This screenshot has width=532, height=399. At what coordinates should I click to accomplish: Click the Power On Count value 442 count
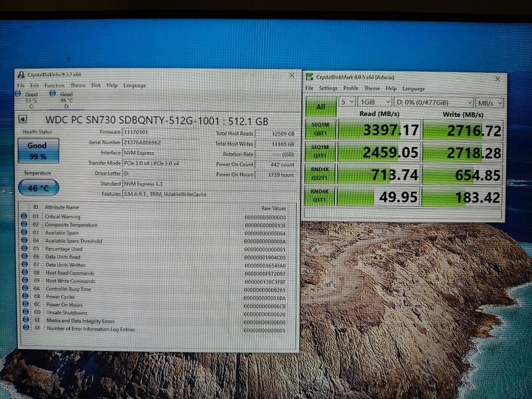coord(275,165)
